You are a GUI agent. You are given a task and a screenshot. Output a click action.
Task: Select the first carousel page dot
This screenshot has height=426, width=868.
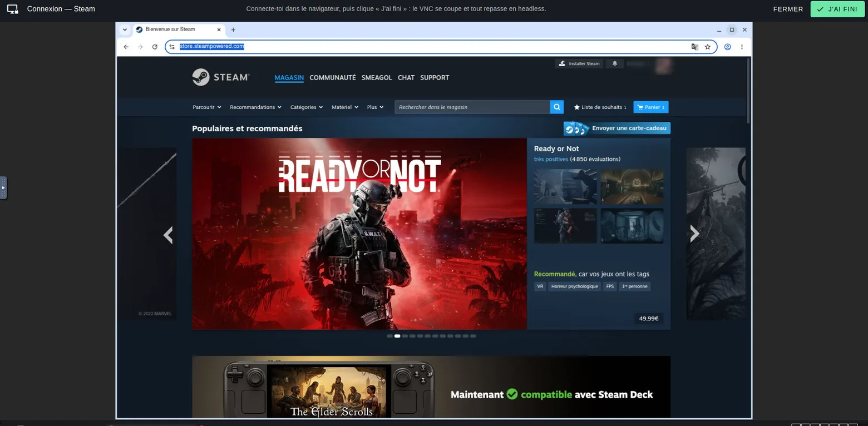point(389,336)
